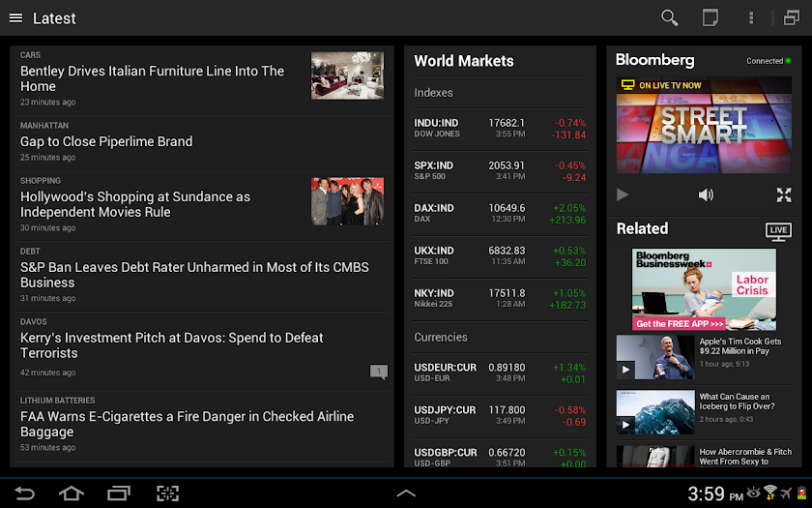Open Hollywood's Shopping at Sundance article
Screen dimensions: 812x508
[x=202, y=206]
